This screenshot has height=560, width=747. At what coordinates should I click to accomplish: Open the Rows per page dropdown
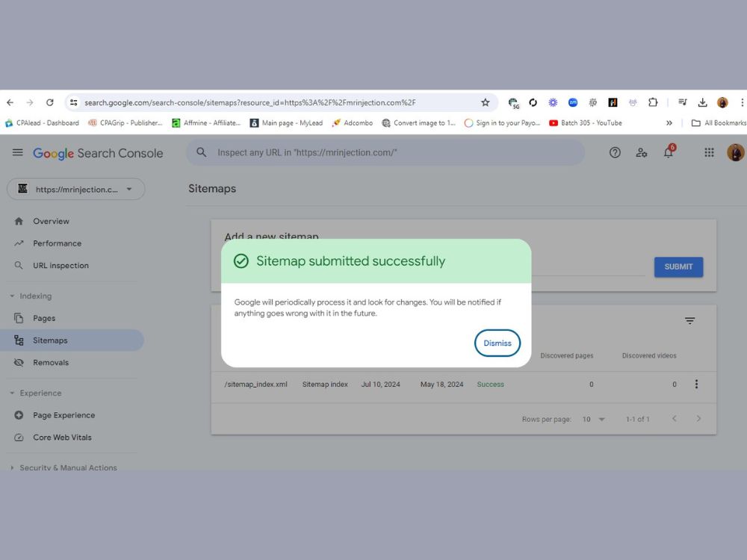click(x=593, y=419)
